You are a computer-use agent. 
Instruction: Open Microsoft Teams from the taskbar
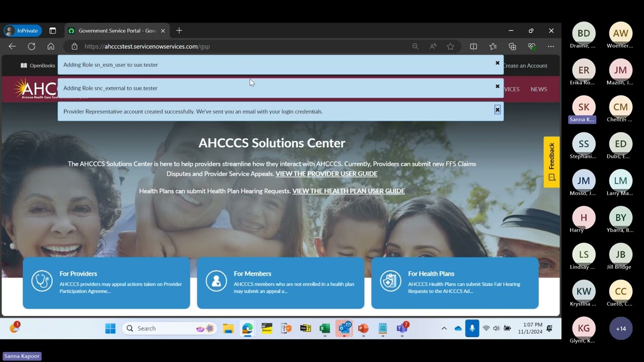(402, 328)
